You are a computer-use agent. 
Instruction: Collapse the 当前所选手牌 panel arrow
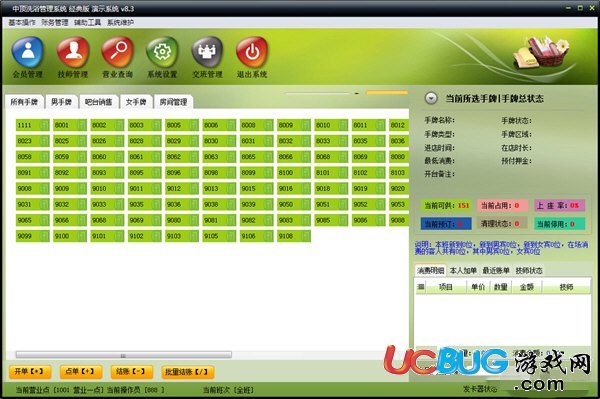(431, 99)
